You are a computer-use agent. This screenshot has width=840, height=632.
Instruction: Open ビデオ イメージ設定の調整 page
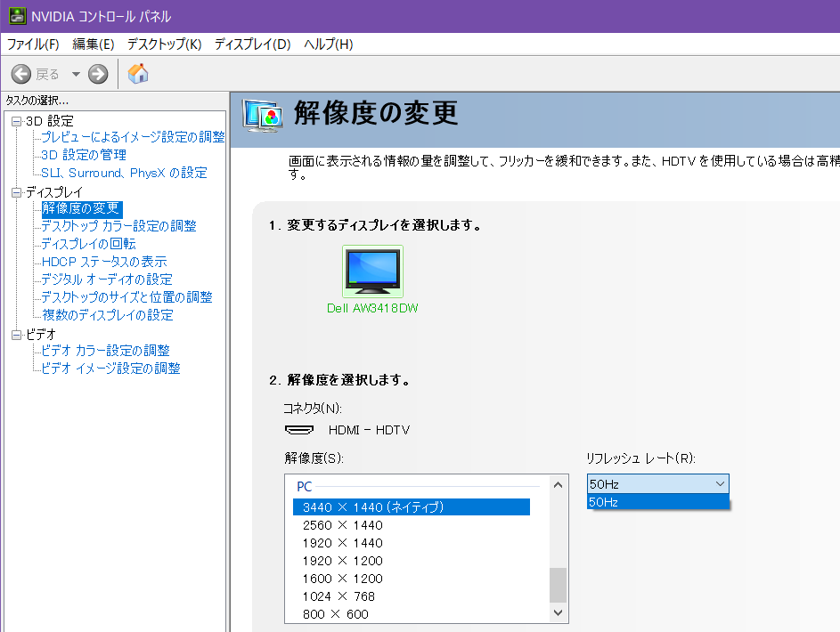click(x=110, y=369)
